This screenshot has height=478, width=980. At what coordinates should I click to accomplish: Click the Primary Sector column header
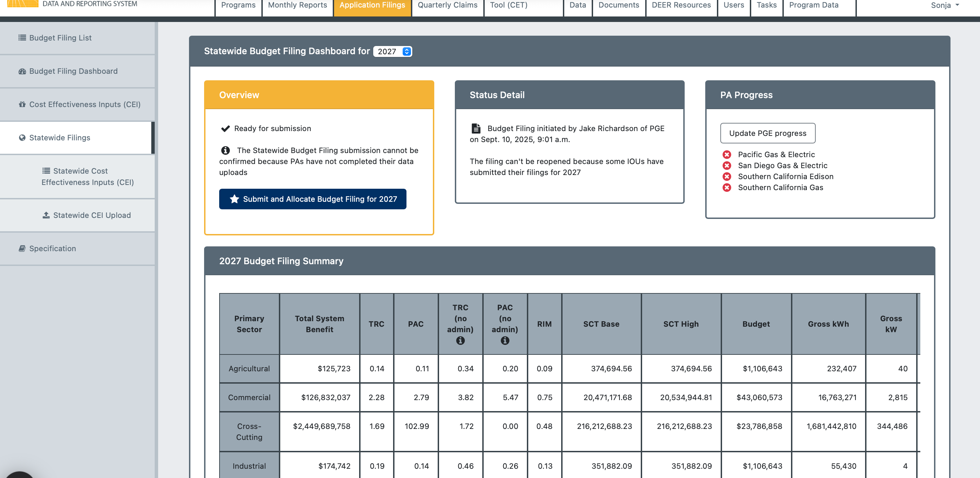click(x=249, y=324)
